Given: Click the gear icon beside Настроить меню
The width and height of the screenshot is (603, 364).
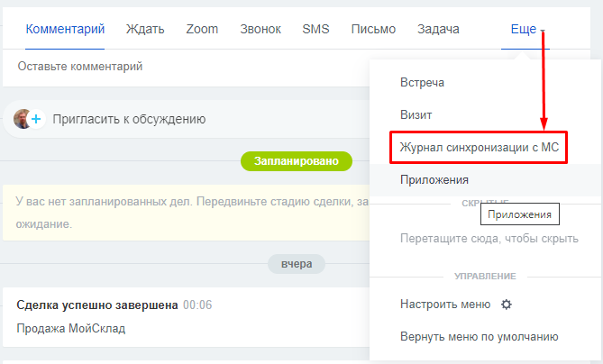Looking at the screenshot, I should coord(507,305).
